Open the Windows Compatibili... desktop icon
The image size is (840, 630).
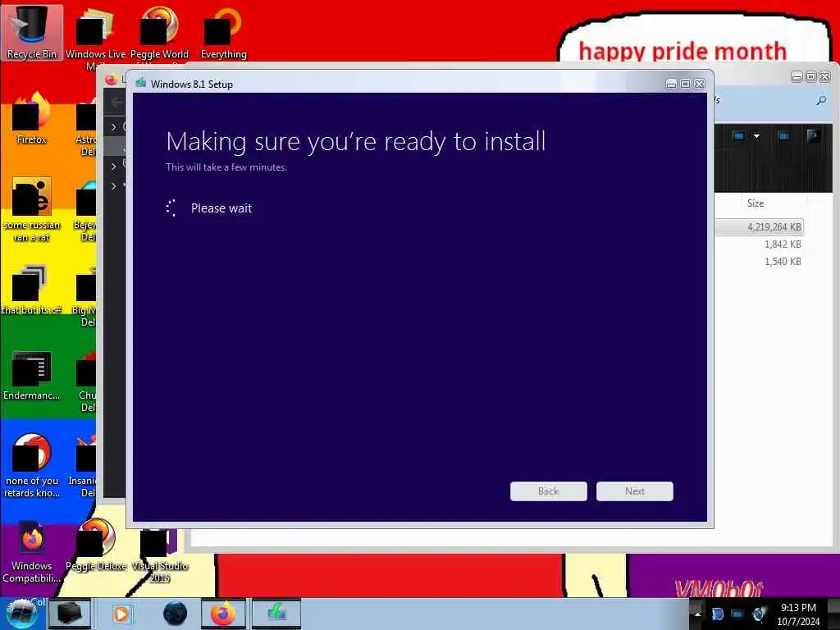(x=32, y=552)
